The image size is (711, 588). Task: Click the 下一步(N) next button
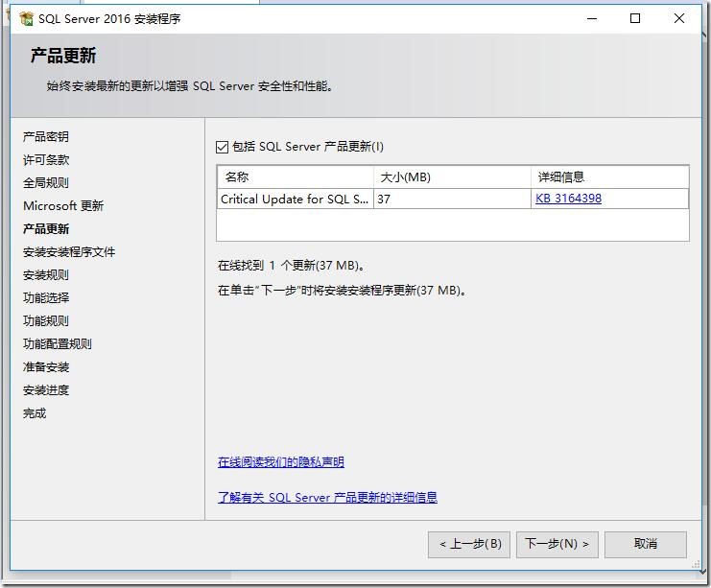click(557, 544)
